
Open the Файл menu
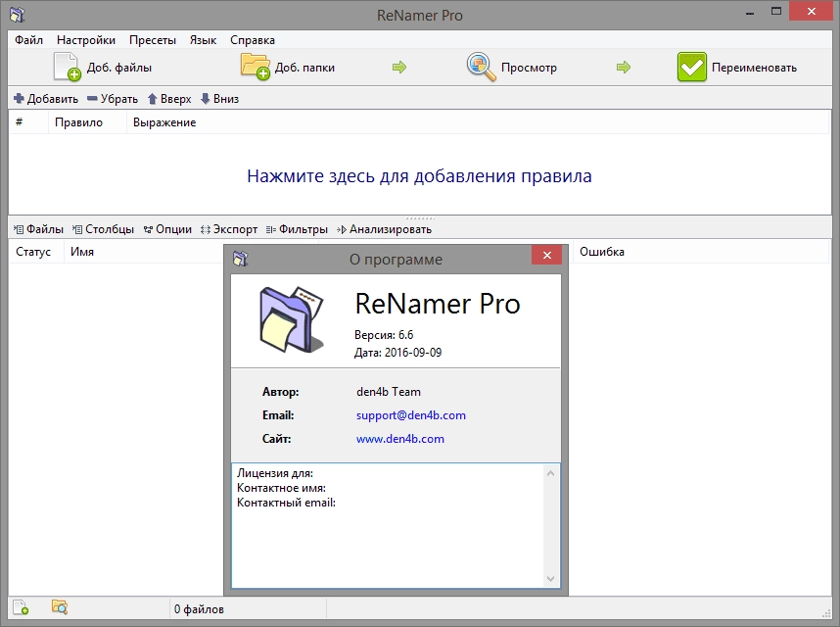pyautogui.click(x=29, y=40)
